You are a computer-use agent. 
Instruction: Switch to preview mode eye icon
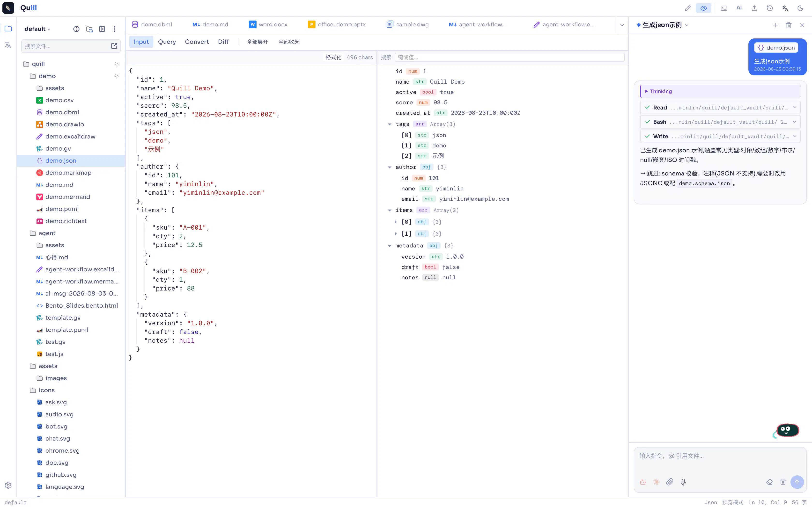point(703,8)
